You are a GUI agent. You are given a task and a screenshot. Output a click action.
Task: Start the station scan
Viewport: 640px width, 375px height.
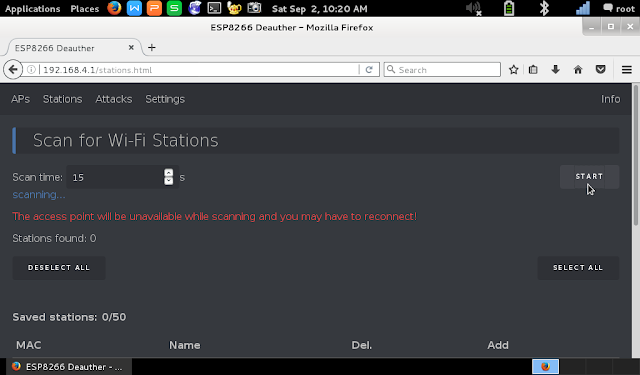(589, 177)
